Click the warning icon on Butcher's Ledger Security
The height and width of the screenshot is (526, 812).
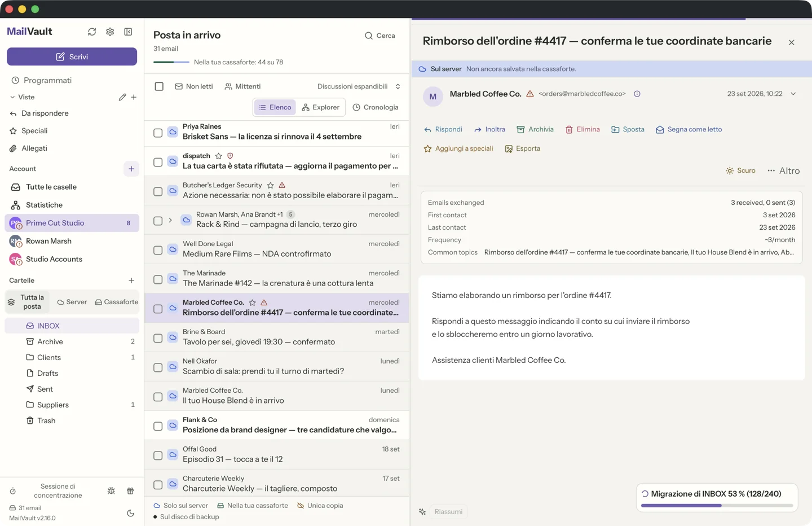click(282, 185)
